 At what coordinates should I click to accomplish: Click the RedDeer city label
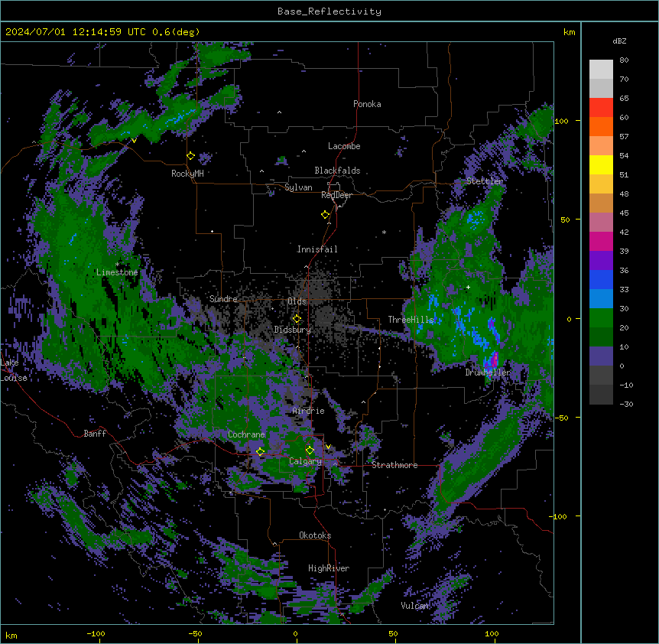click(x=336, y=195)
